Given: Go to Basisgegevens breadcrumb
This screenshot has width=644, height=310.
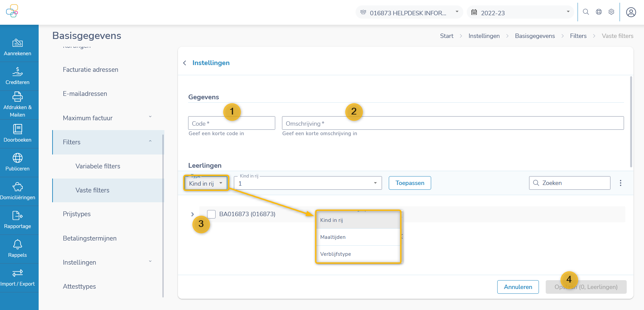Looking at the screenshot, I should pos(535,36).
